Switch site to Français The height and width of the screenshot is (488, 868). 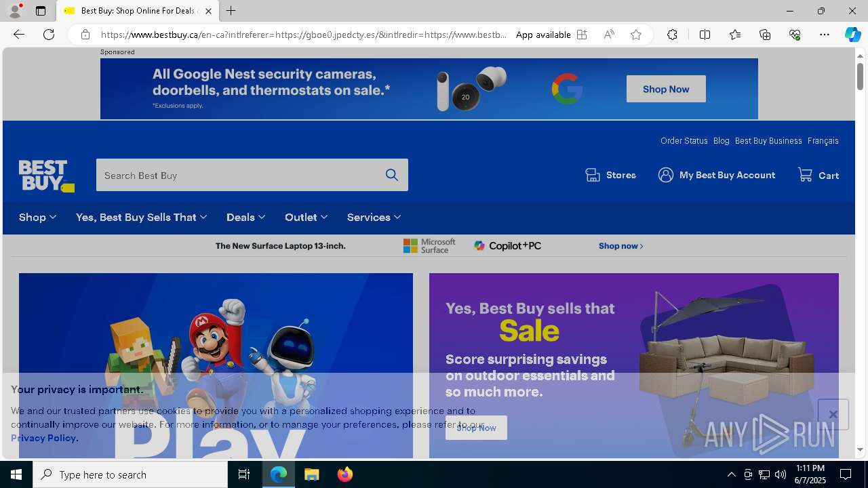(823, 141)
